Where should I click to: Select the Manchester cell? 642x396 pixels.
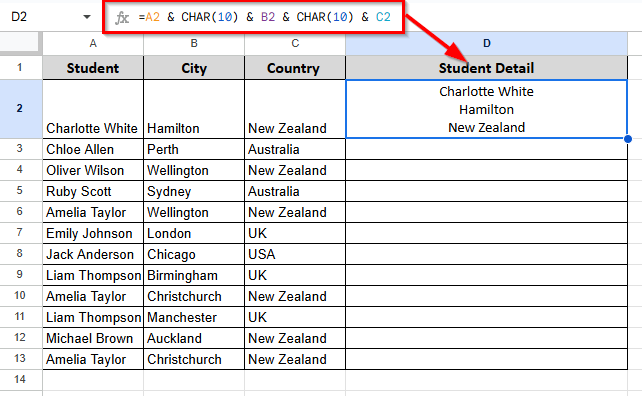194,317
